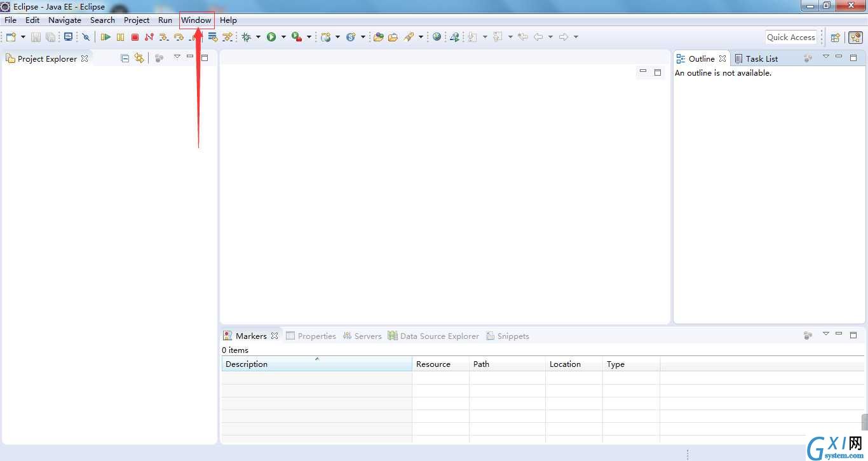The width and height of the screenshot is (868, 461).
Task: Open the Data Source Explorer tab
Action: click(433, 336)
